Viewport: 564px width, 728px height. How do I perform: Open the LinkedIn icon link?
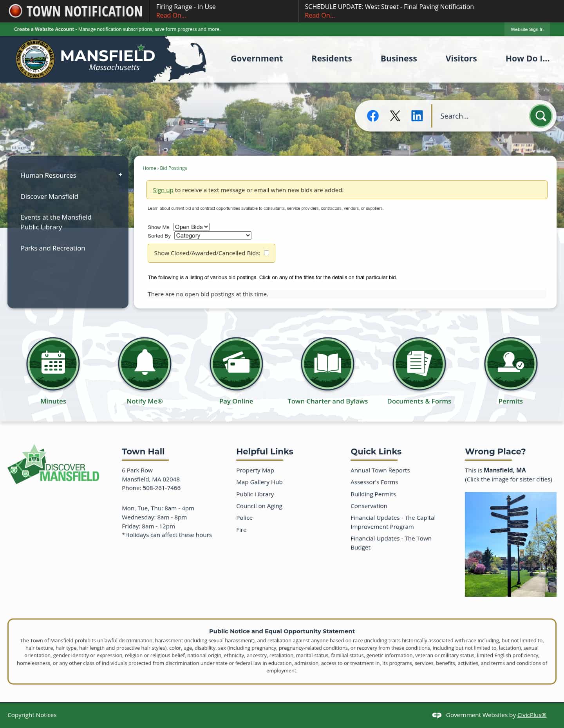[417, 116]
